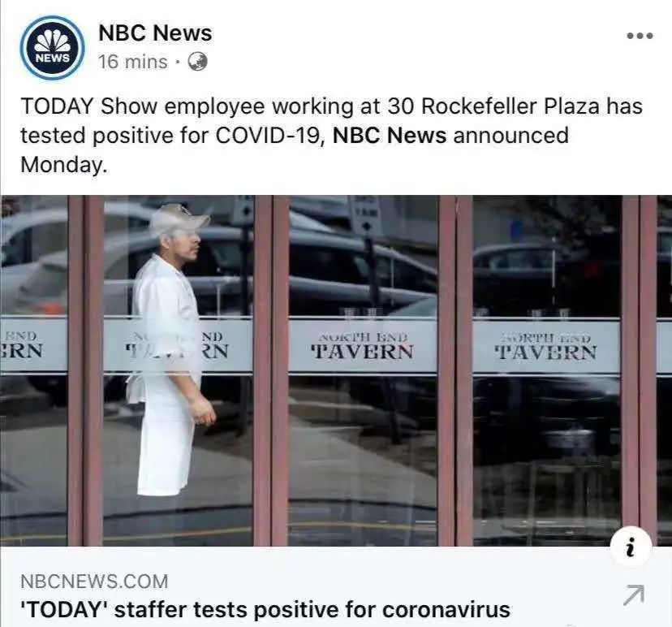Follow the bold NBC News mention in text
This screenshot has height=627, width=672.
(x=389, y=136)
